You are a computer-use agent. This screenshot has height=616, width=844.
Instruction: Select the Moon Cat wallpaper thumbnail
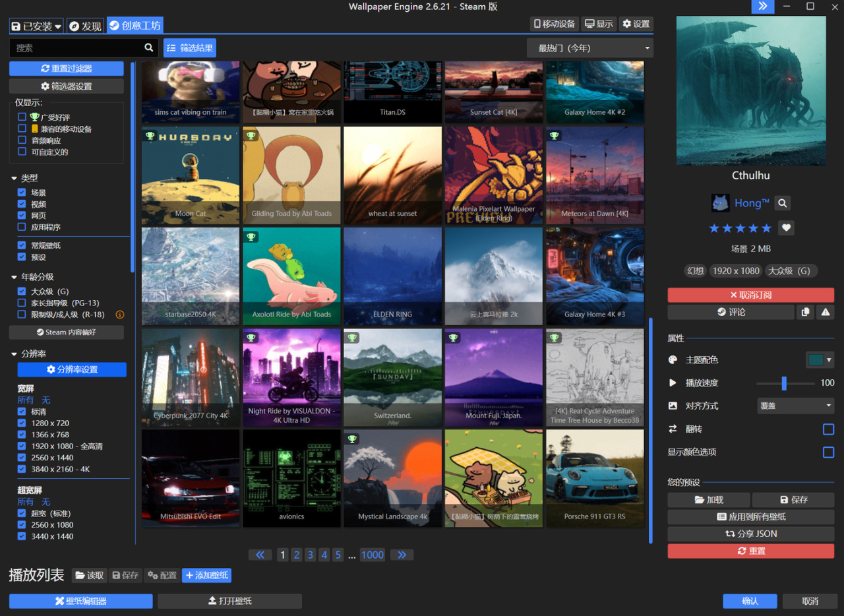click(191, 175)
